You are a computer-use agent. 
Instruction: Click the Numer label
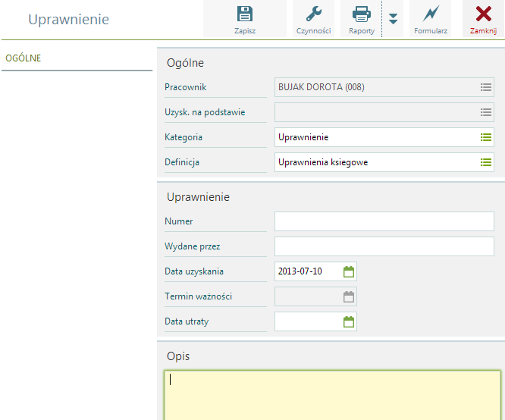178,221
